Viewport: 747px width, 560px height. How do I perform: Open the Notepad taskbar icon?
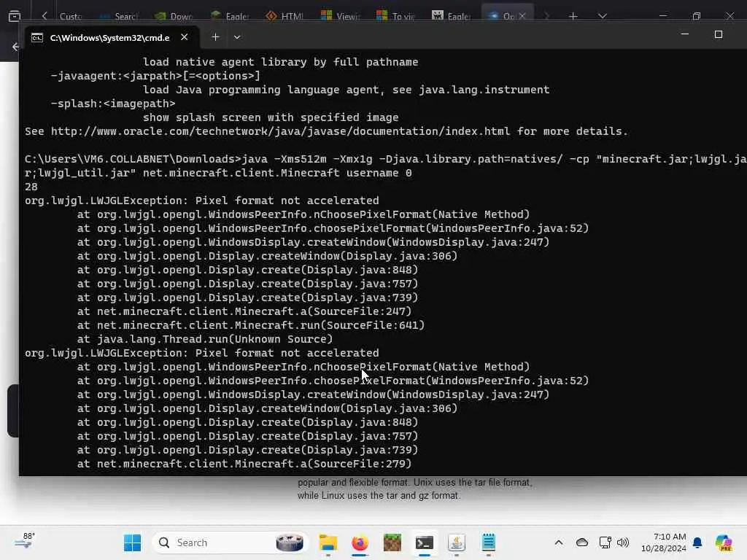[488, 542]
